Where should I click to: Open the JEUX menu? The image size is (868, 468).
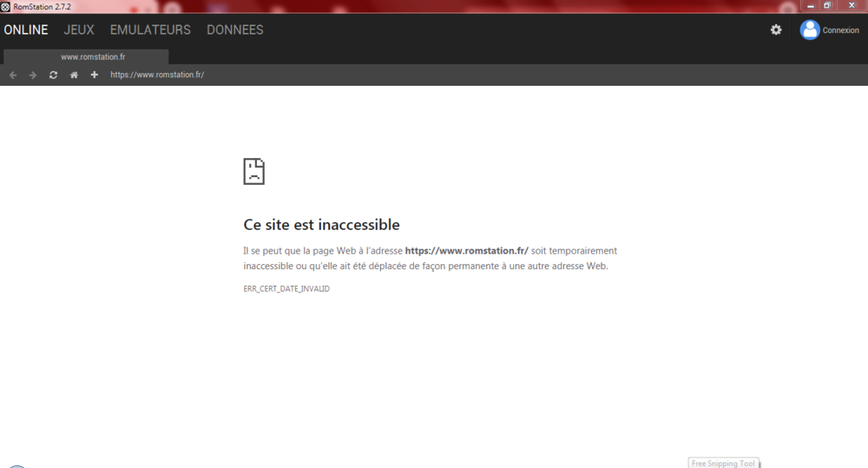point(79,30)
